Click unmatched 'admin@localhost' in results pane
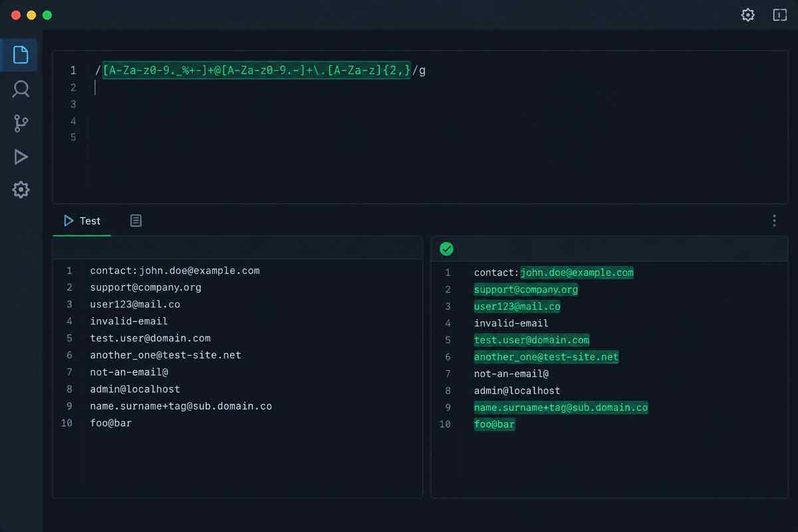Screen dimensions: 798x532 coord(517,391)
